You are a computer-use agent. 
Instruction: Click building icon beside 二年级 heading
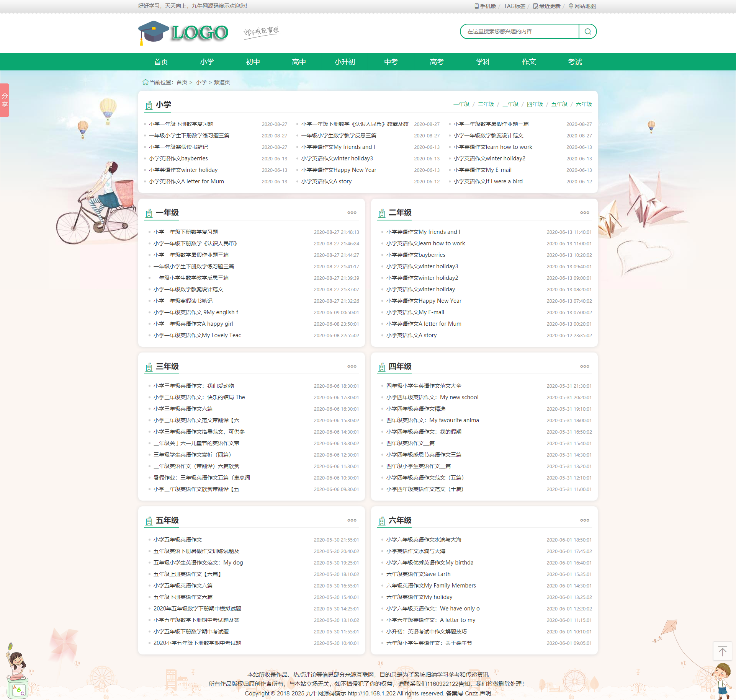pos(382,214)
